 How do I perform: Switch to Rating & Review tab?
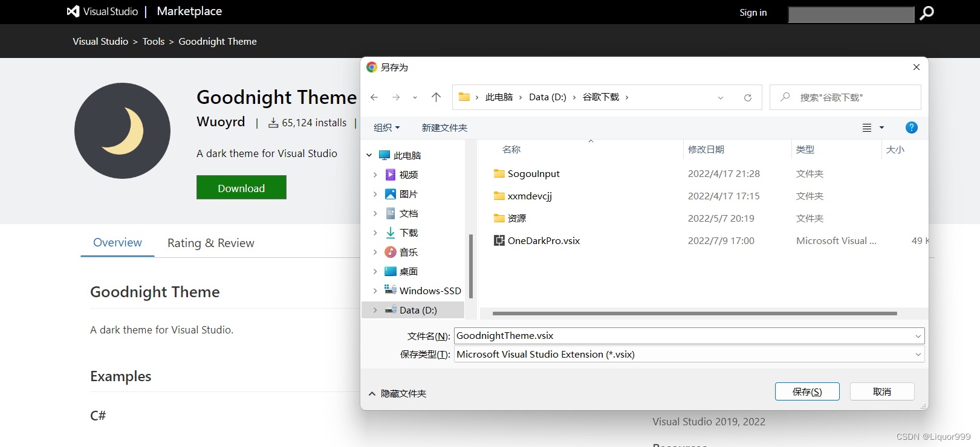[211, 243]
